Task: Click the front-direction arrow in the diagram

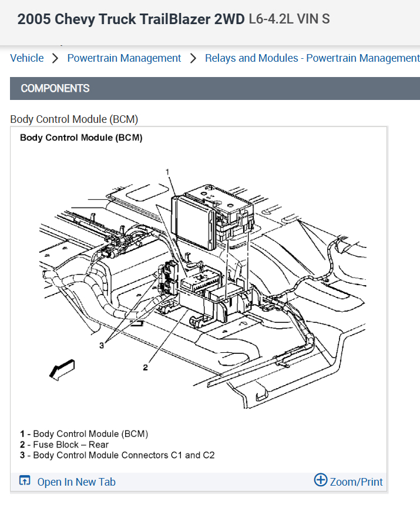Action: pos(62,370)
